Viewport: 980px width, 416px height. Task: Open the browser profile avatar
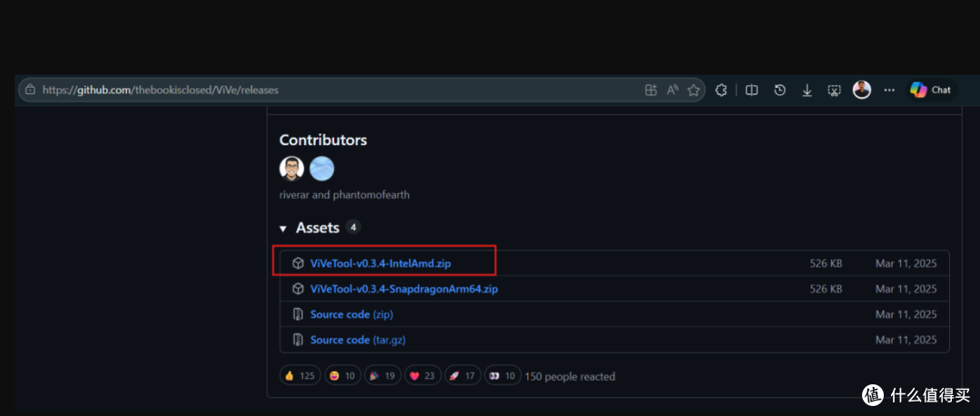[862, 90]
